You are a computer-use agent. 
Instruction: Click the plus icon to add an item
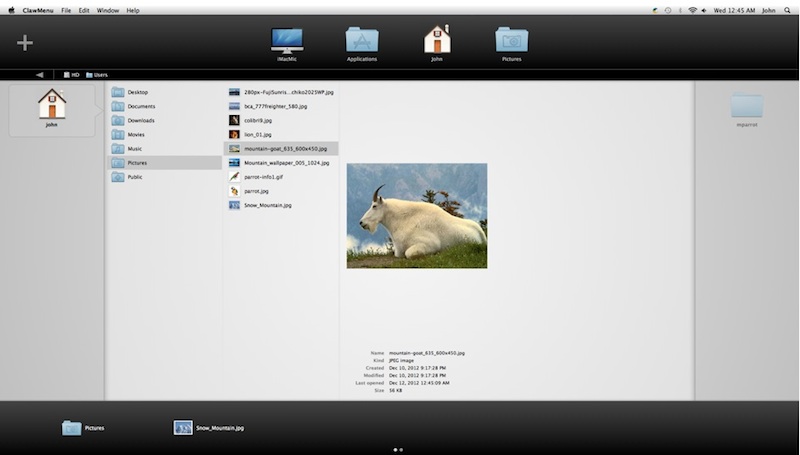tap(25, 43)
